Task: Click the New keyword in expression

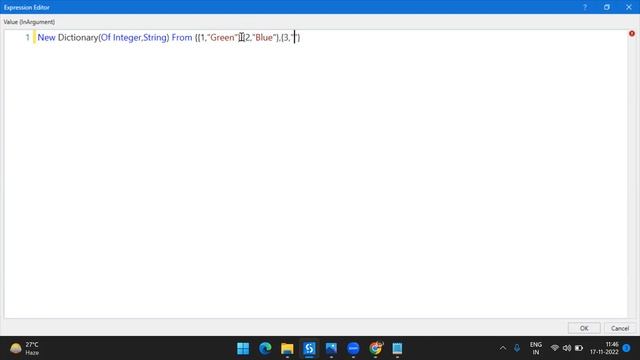Action: pyautogui.click(x=47, y=38)
